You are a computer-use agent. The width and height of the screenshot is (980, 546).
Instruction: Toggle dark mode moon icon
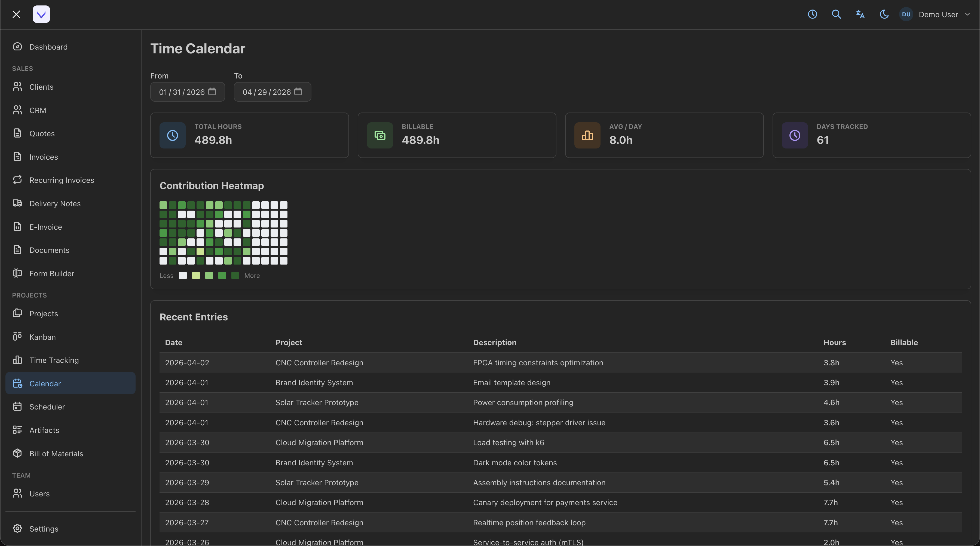coord(884,14)
